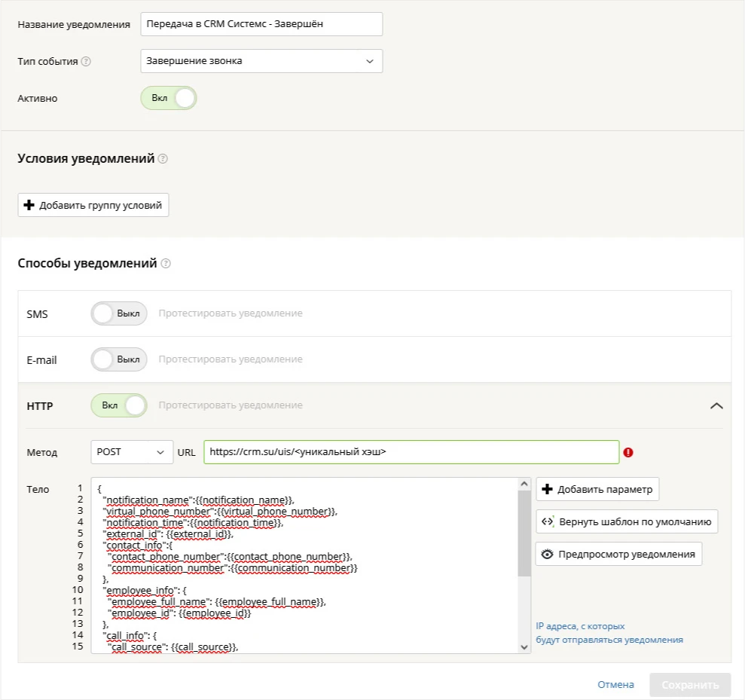Click the help icon next to Тип события

[86, 61]
